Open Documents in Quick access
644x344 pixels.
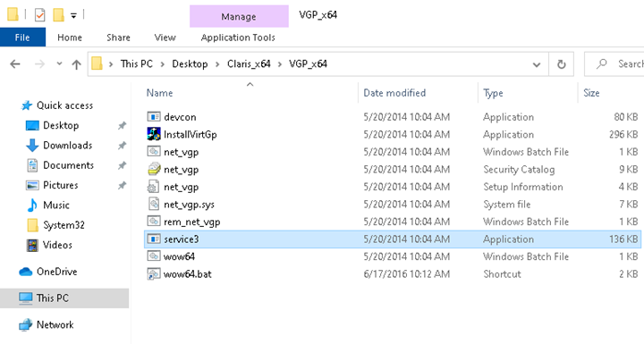68,165
